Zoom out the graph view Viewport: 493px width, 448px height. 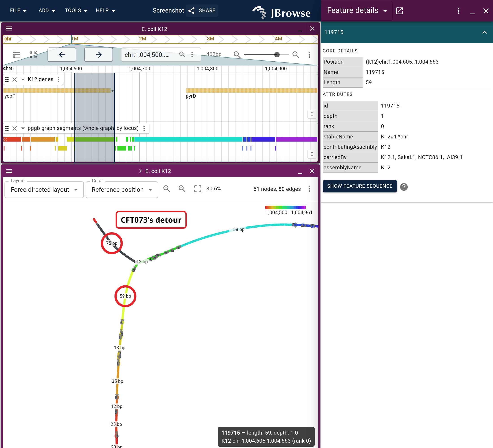point(182,188)
